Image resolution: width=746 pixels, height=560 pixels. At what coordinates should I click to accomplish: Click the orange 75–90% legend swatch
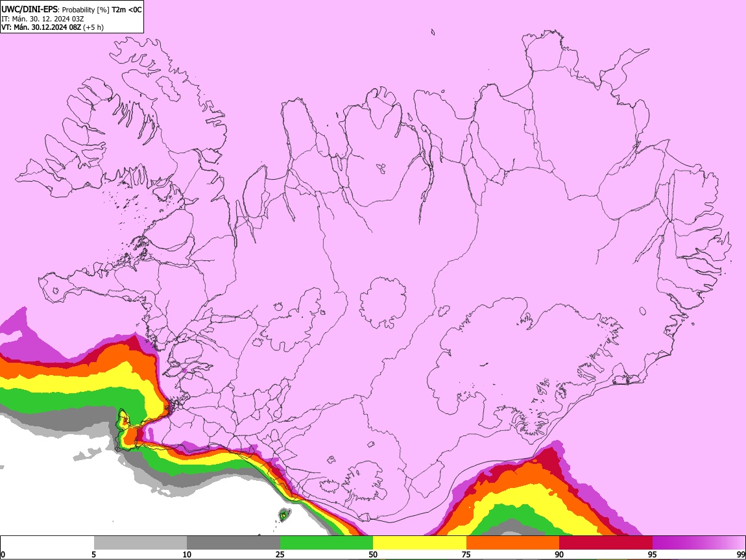512,542
